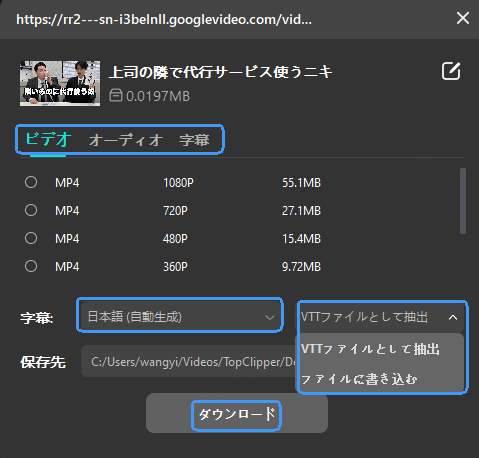Open the video thumbnail preview

point(60,83)
